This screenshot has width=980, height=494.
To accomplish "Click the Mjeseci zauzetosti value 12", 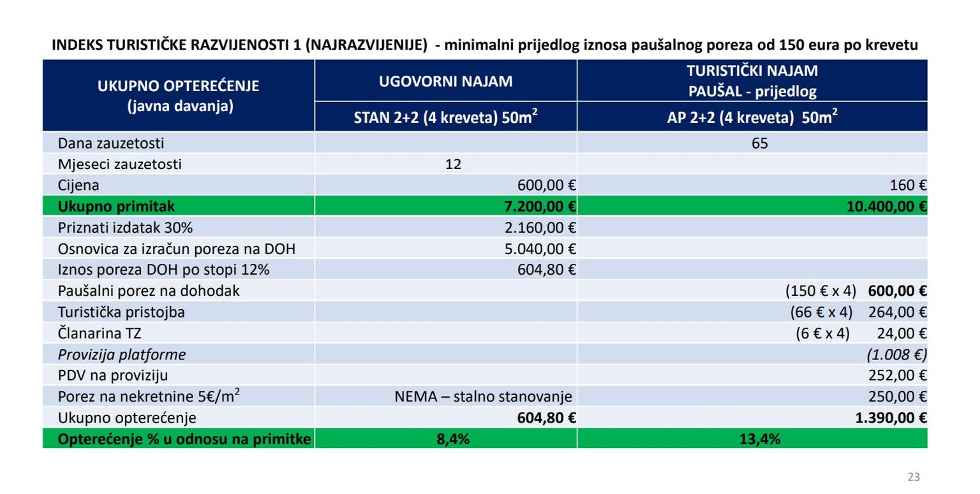I will pyautogui.click(x=453, y=164).
